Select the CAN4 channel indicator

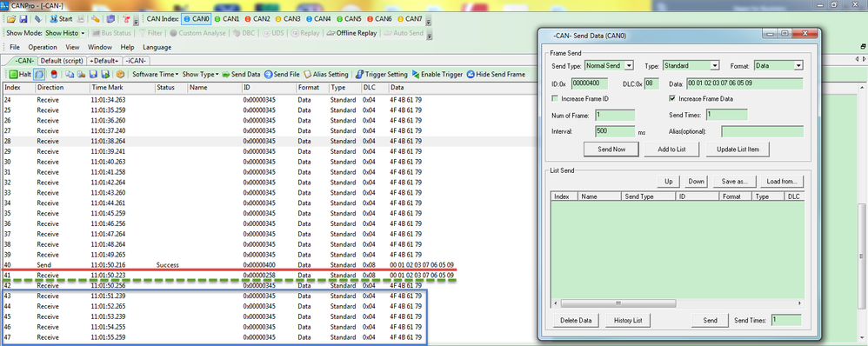318,19
